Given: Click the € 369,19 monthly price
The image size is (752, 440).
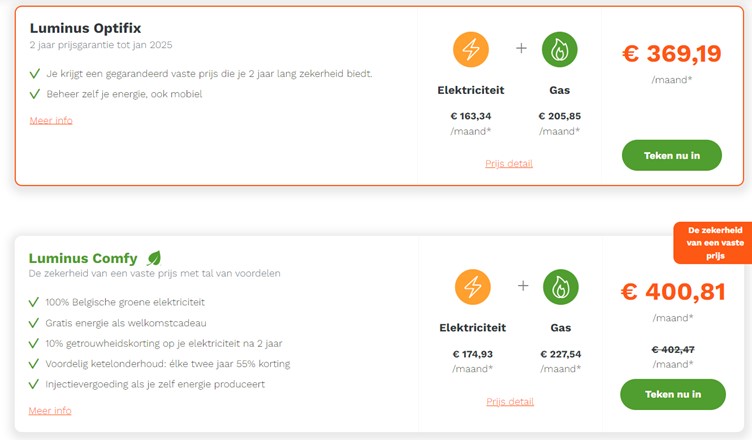Looking at the screenshot, I should pyautogui.click(x=671, y=54).
